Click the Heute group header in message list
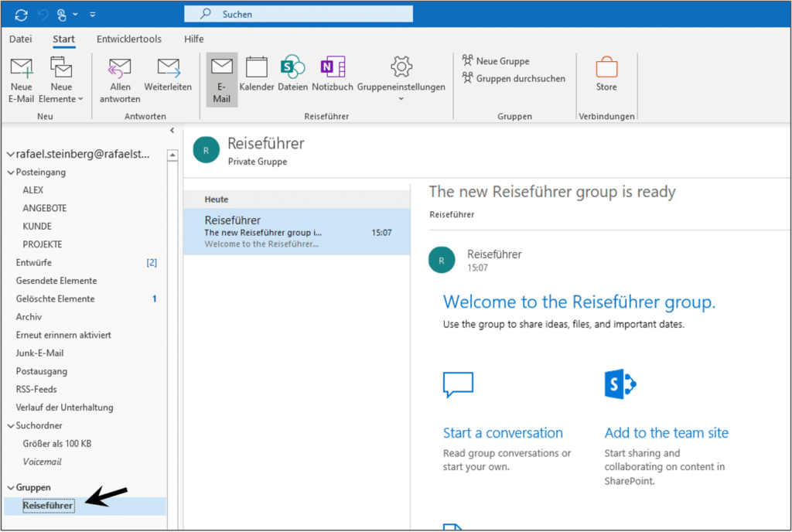Image resolution: width=792 pixels, height=532 pixels. [x=297, y=199]
